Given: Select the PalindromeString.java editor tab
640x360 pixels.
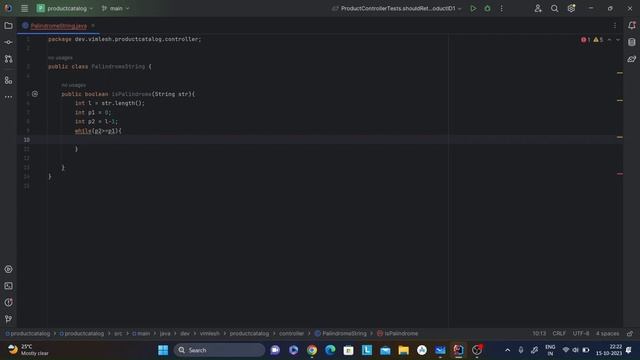Looking at the screenshot, I should coord(58,26).
